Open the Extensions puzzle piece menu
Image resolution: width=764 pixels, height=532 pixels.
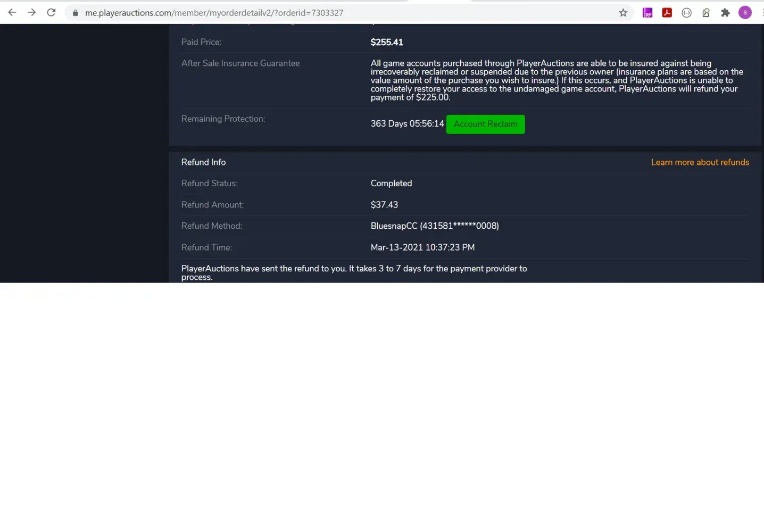[x=725, y=13]
